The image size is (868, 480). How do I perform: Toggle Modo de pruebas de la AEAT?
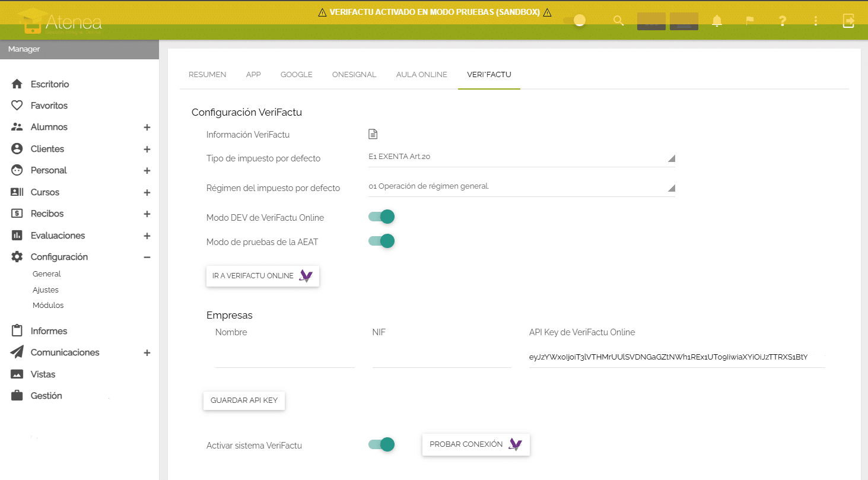(x=381, y=241)
